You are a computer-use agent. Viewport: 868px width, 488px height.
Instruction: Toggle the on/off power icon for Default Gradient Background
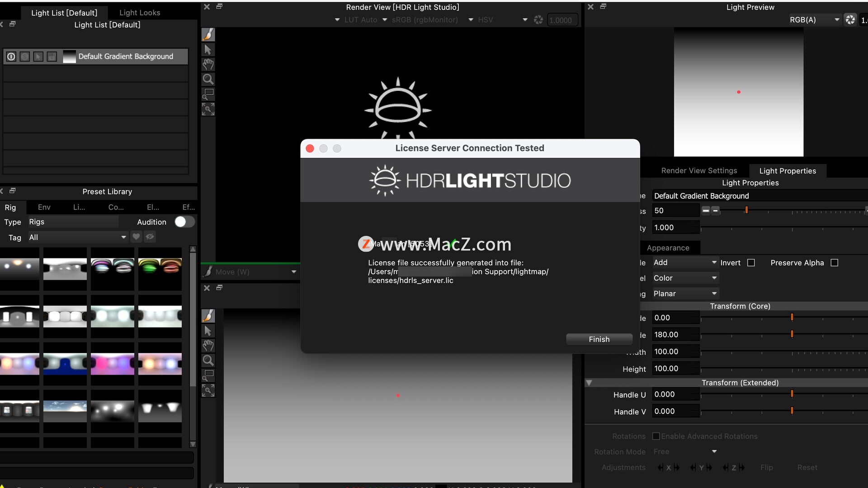11,56
